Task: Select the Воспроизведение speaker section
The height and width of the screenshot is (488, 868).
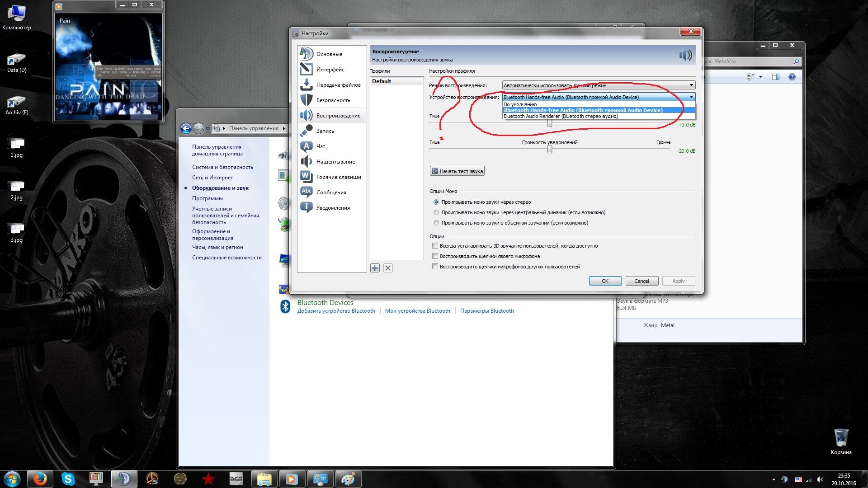Action: click(331, 115)
